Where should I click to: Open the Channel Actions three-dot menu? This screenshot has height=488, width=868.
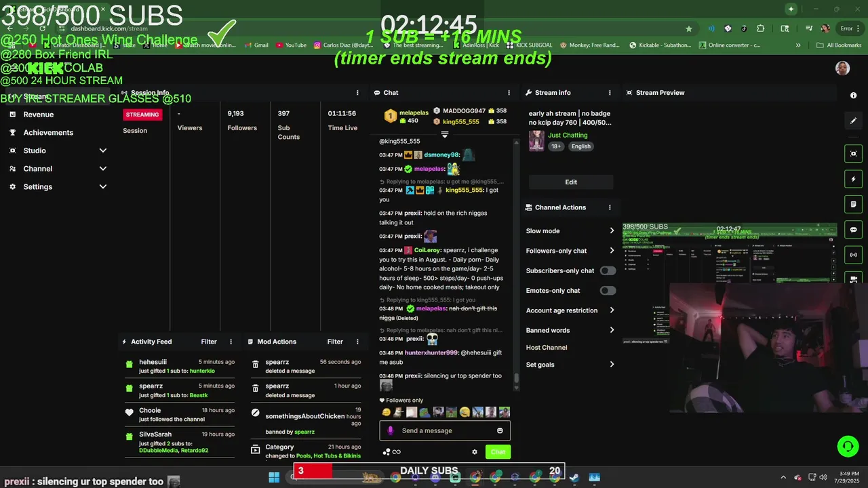pyautogui.click(x=610, y=207)
